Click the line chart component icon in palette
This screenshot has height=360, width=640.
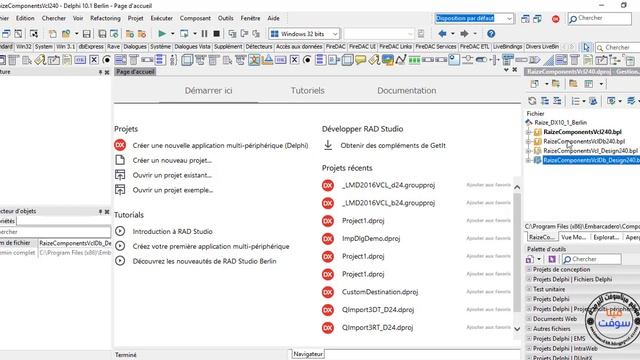coord(401,60)
